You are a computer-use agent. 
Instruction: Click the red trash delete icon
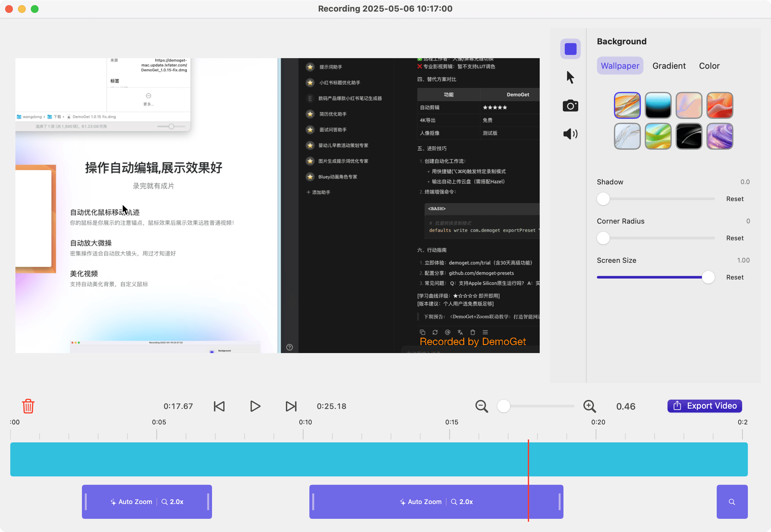point(28,406)
